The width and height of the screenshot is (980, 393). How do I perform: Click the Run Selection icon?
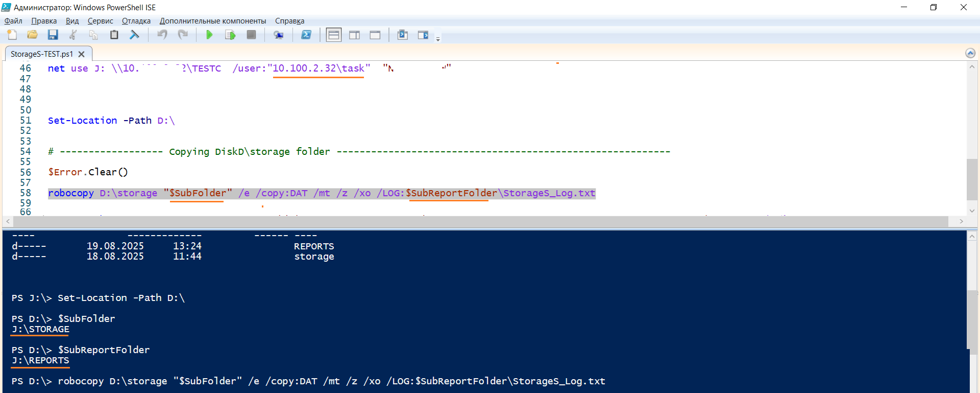[x=230, y=35]
